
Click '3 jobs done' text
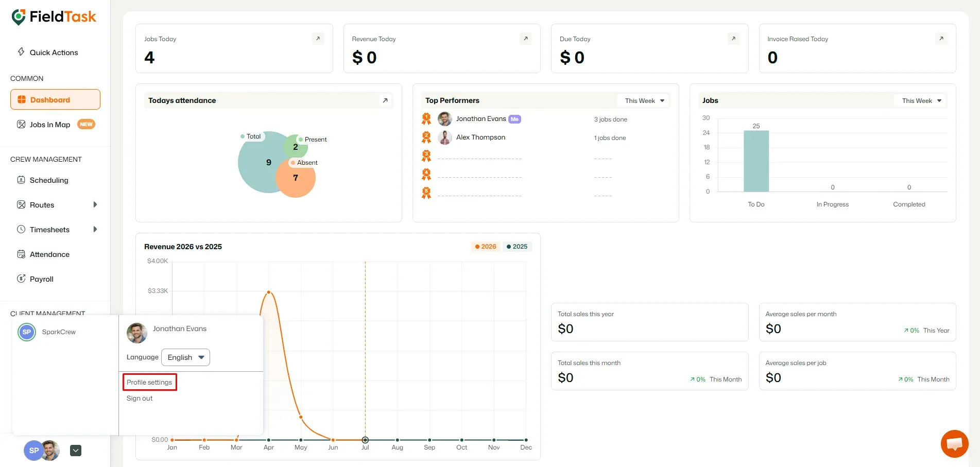point(610,119)
